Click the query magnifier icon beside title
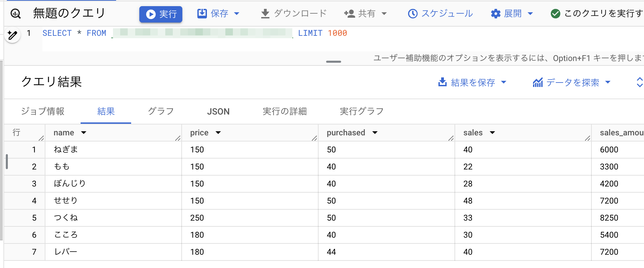644x268 pixels. pyautogui.click(x=16, y=14)
